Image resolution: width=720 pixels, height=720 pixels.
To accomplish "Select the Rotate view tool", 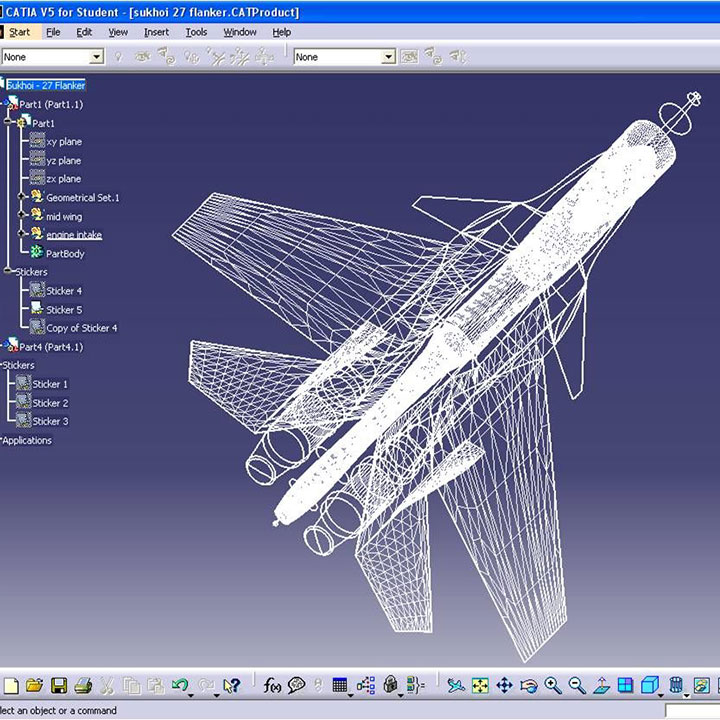I will pyautogui.click(x=529, y=686).
